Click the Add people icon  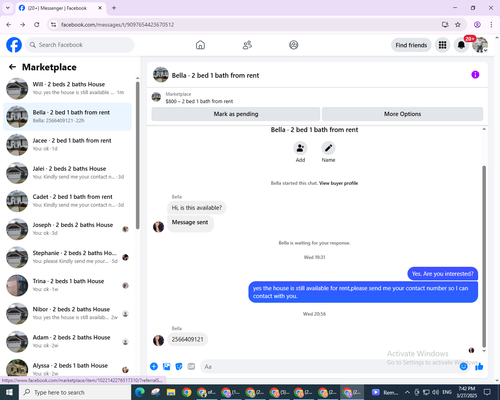(300, 148)
